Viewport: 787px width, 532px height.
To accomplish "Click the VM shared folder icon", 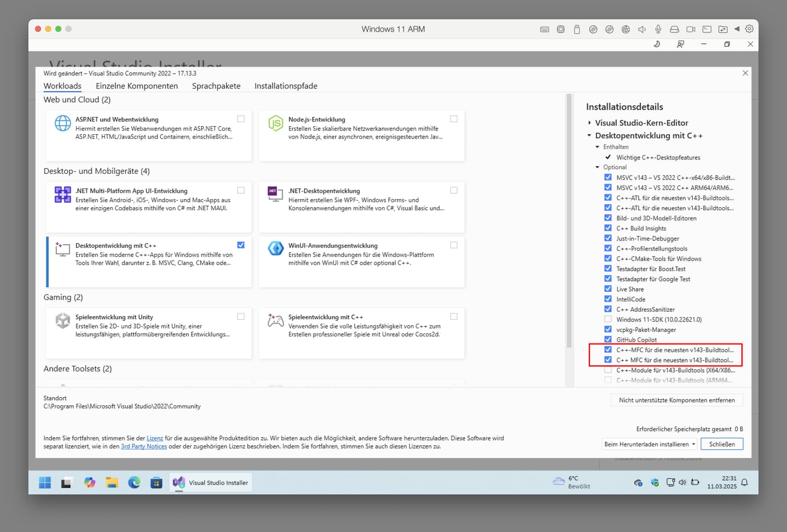I will 723,29.
